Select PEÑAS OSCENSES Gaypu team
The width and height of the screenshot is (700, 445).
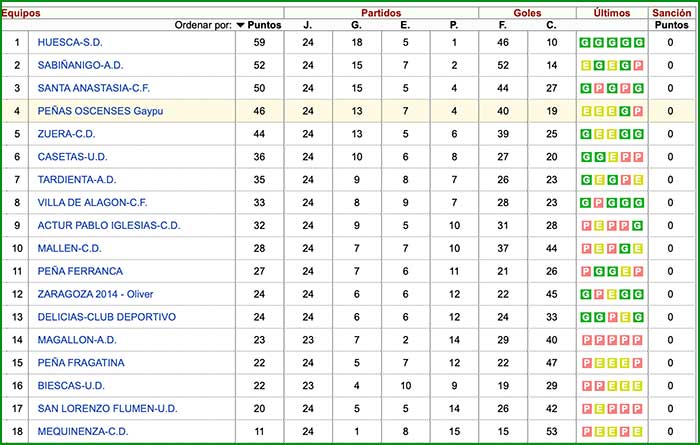(98, 111)
